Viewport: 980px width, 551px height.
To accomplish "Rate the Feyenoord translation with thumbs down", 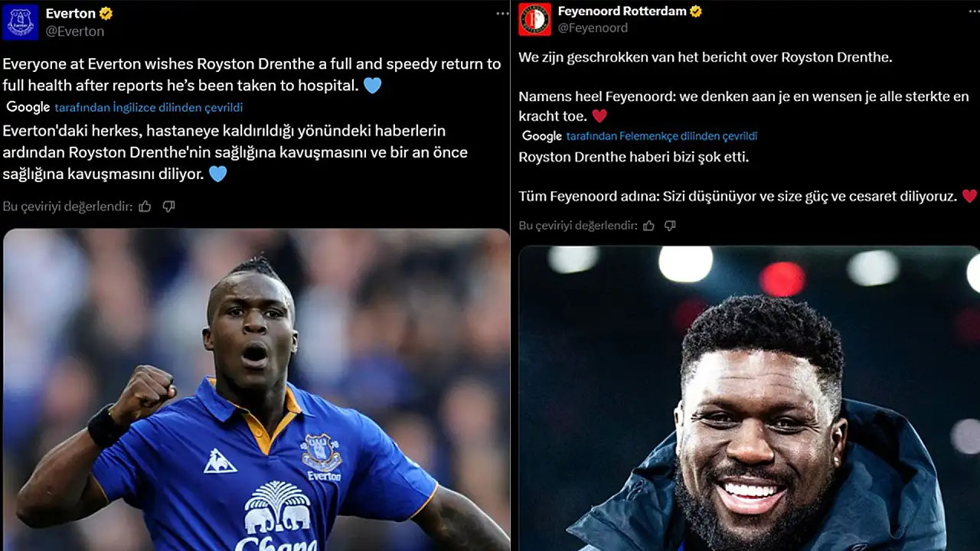I will click(670, 226).
